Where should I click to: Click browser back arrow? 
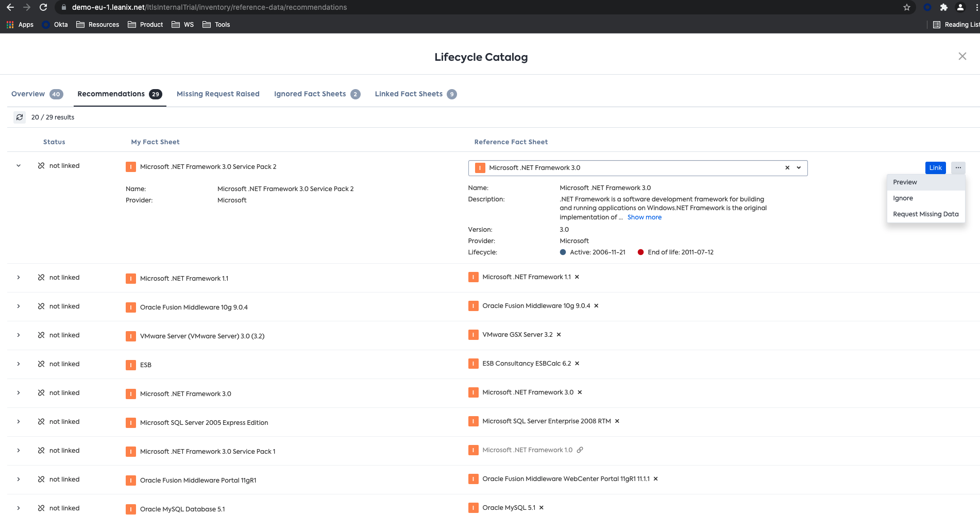coord(10,7)
